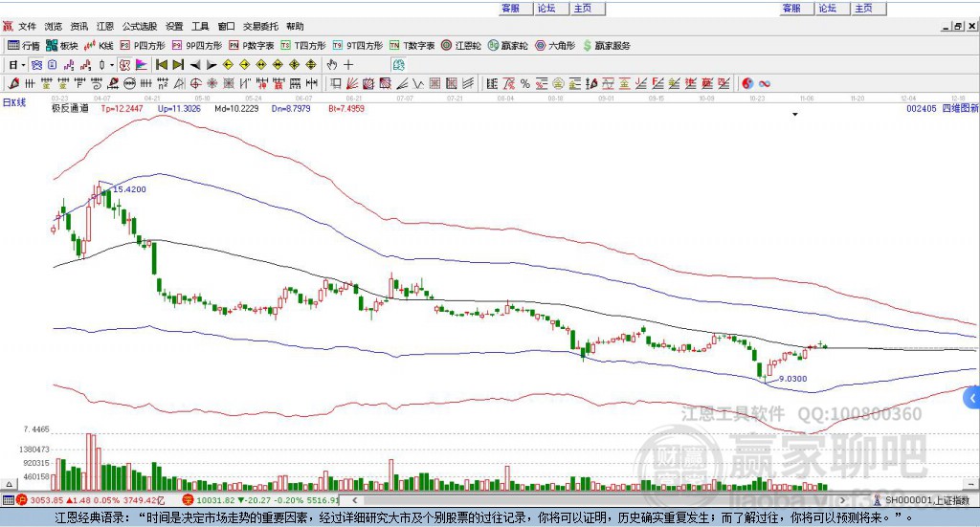Screen dimensions: 980x527
Task: Open the 9T四方形 tool
Action: click(x=358, y=46)
